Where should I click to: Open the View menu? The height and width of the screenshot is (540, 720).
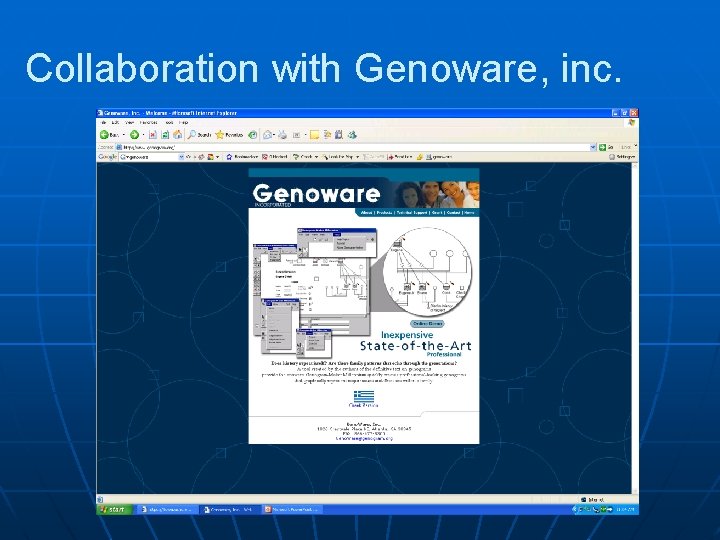coord(129,123)
